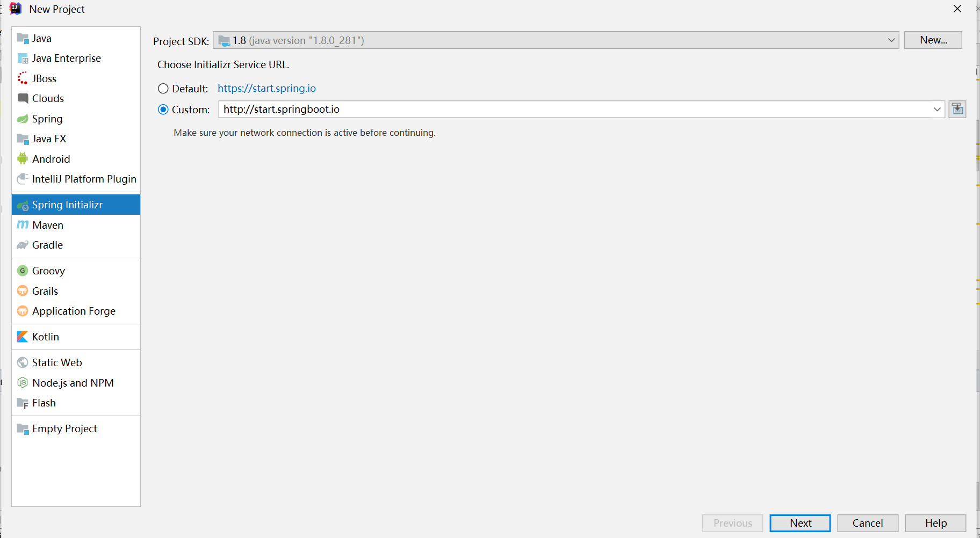980x538 pixels.
Task: Select Java Enterprise in the sidebar
Action: [66, 58]
